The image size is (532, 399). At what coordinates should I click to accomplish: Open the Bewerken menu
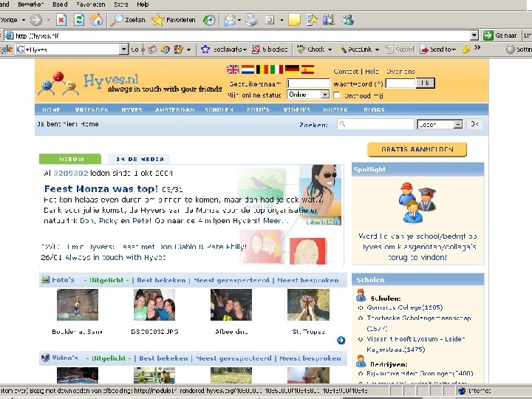(x=30, y=4)
